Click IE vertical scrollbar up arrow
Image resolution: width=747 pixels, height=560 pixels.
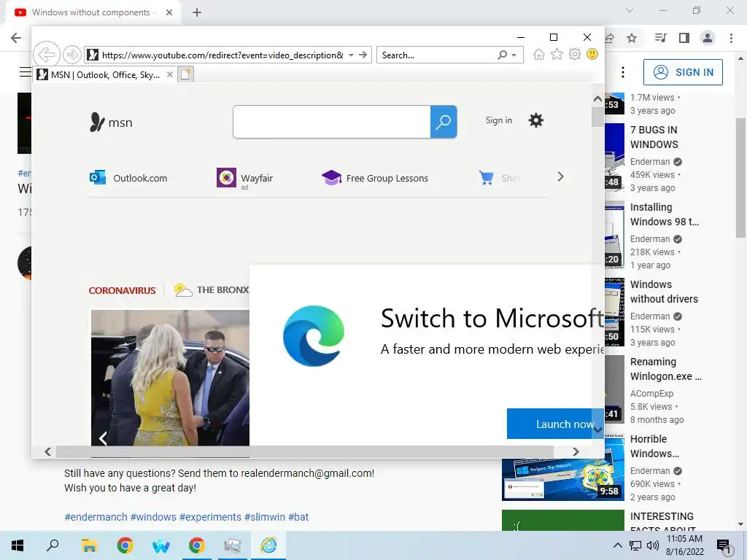coord(597,98)
